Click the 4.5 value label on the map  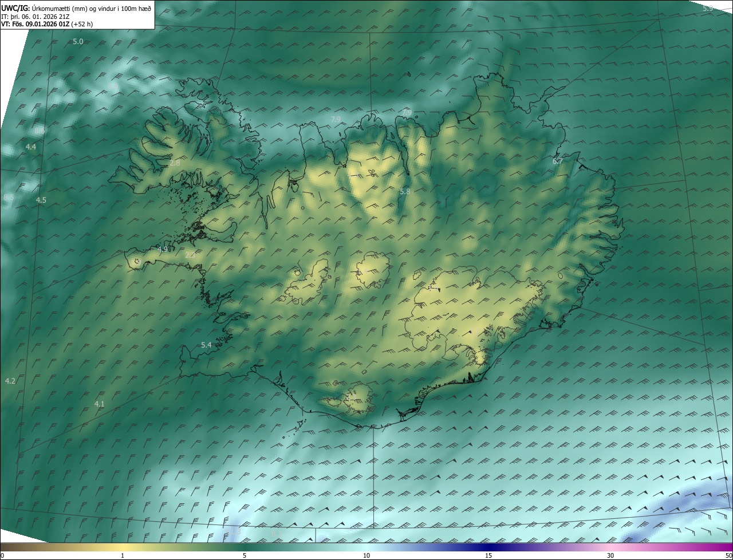point(41,200)
